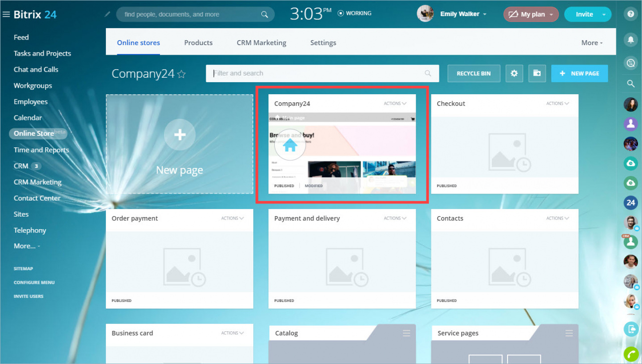Switch to the Products tab
The height and width of the screenshot is (364, 642).
[x=198, y=43]
